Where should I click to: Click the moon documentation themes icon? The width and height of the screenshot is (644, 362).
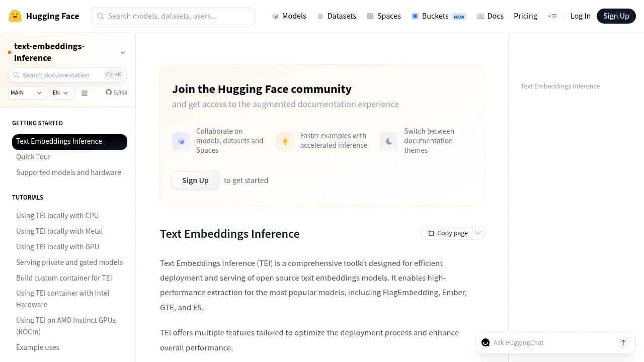coord(389,141)
